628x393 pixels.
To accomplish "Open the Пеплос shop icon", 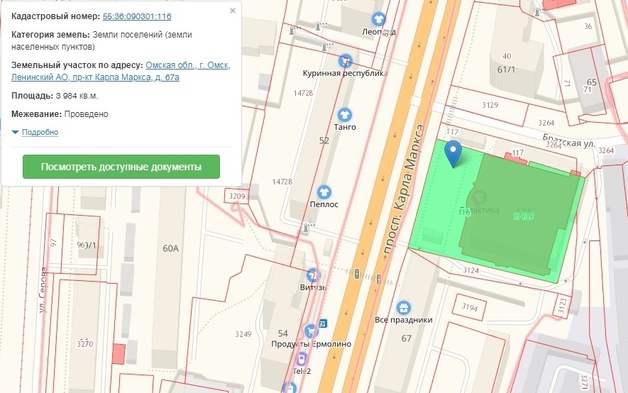I will (x=324, y=192).
